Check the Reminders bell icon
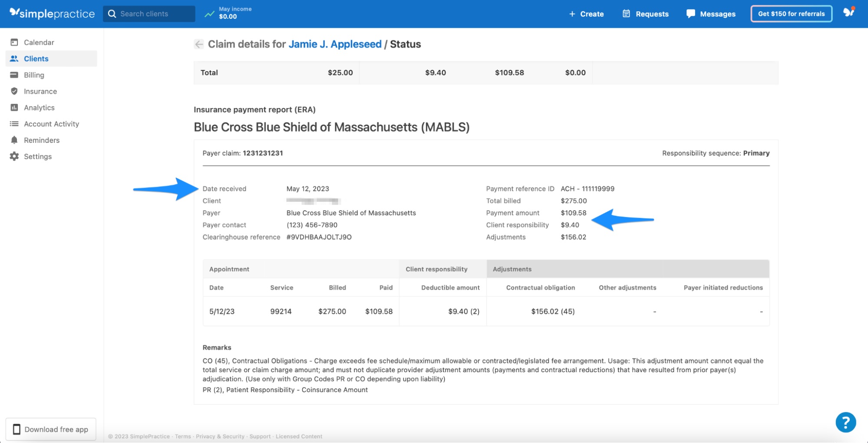This screenshot has height=443, width=868. [14, 140]
